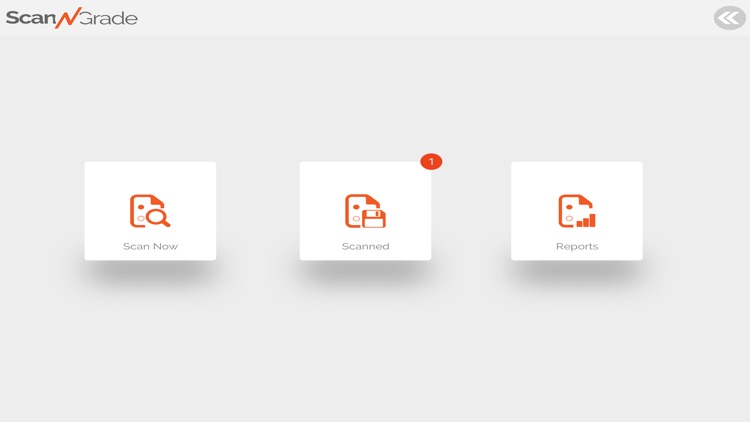Screen dimensions: 750x422
Task: Open the Scanned card
Action: [x=365, y=211]
